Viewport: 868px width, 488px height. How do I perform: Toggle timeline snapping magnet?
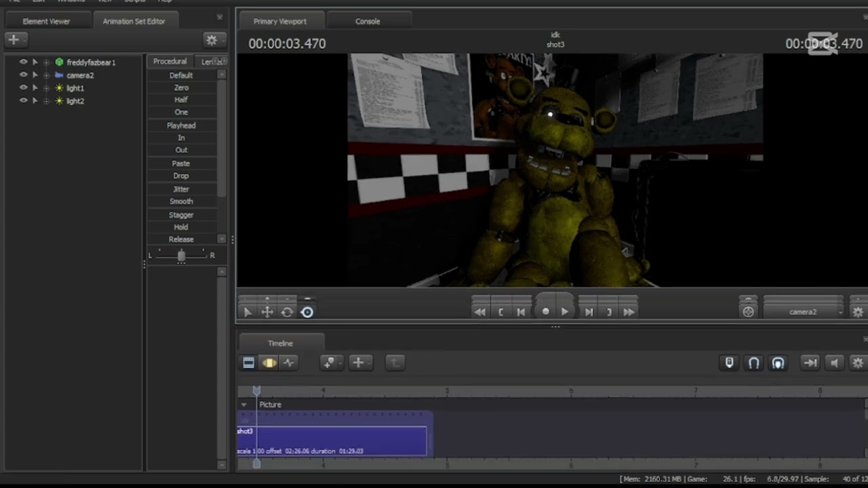753,363
